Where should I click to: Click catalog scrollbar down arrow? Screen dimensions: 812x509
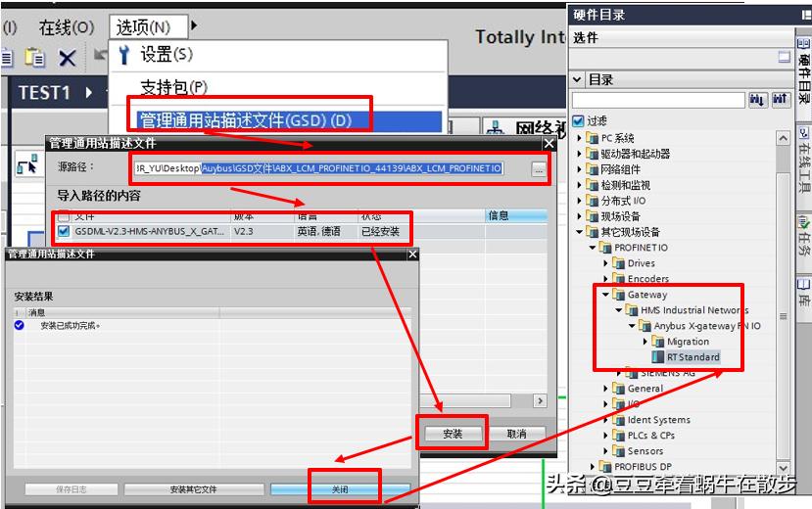[783, 468]
